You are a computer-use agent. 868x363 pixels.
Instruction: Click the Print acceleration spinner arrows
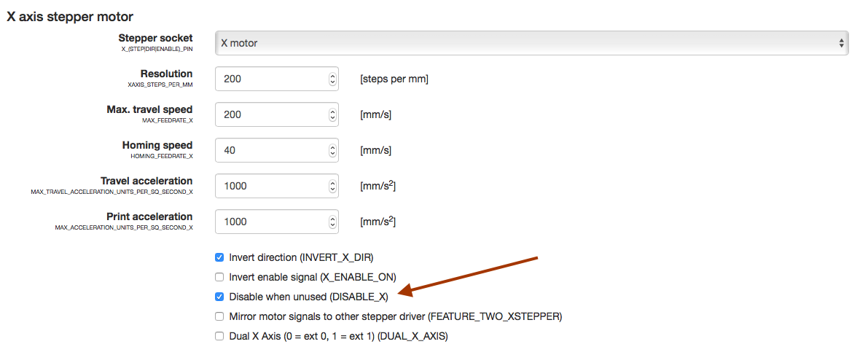[333, 222]
